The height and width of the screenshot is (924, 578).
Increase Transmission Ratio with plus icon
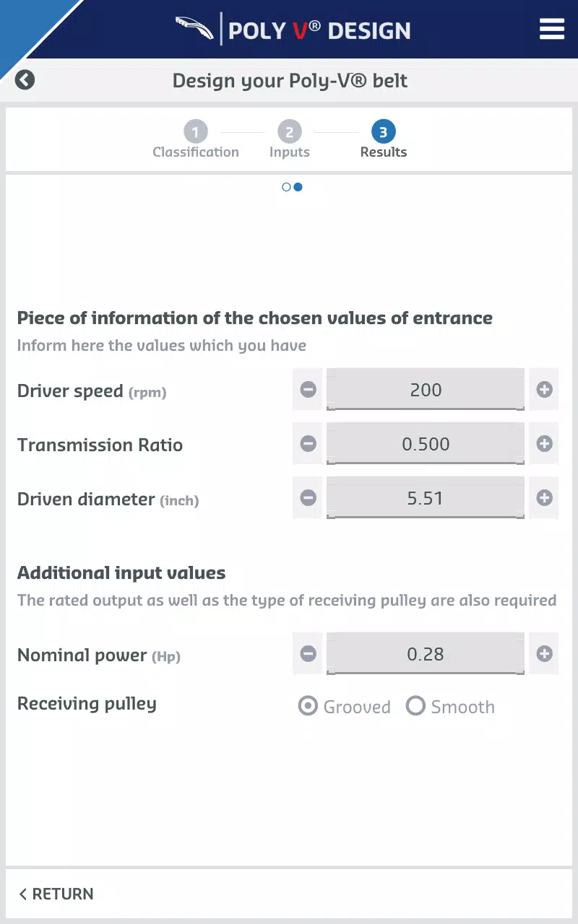[544, 444]
